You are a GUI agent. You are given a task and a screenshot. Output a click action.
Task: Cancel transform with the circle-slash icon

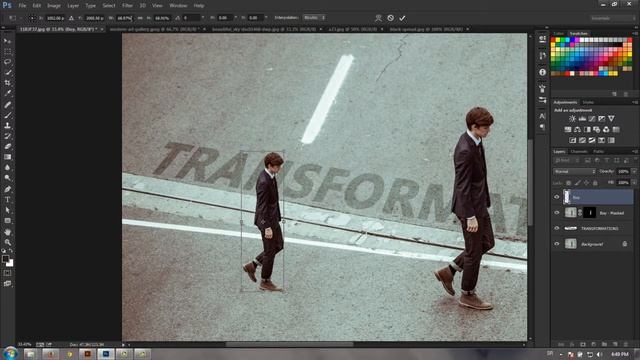[x=391, y=18]
